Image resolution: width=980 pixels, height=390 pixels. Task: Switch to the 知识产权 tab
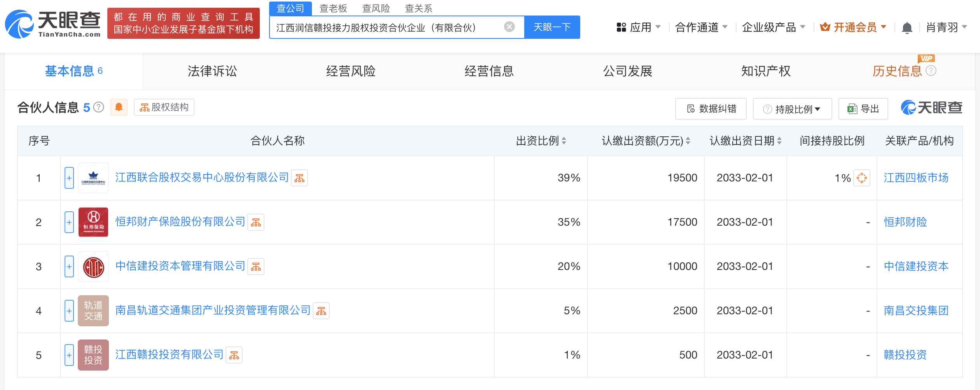[x=766, y=71]
